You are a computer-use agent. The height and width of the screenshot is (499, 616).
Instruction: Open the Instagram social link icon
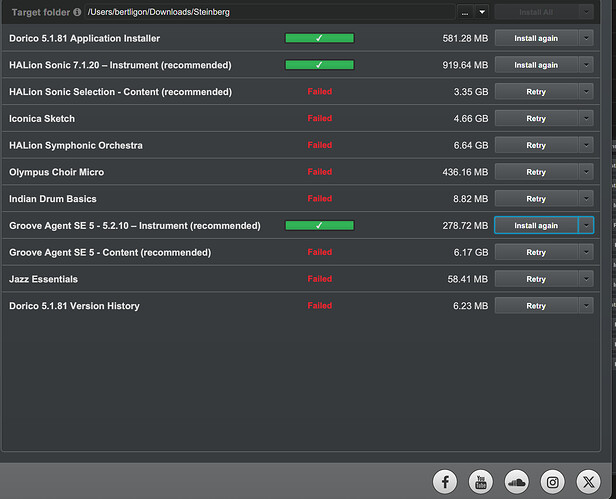point(552,482)
